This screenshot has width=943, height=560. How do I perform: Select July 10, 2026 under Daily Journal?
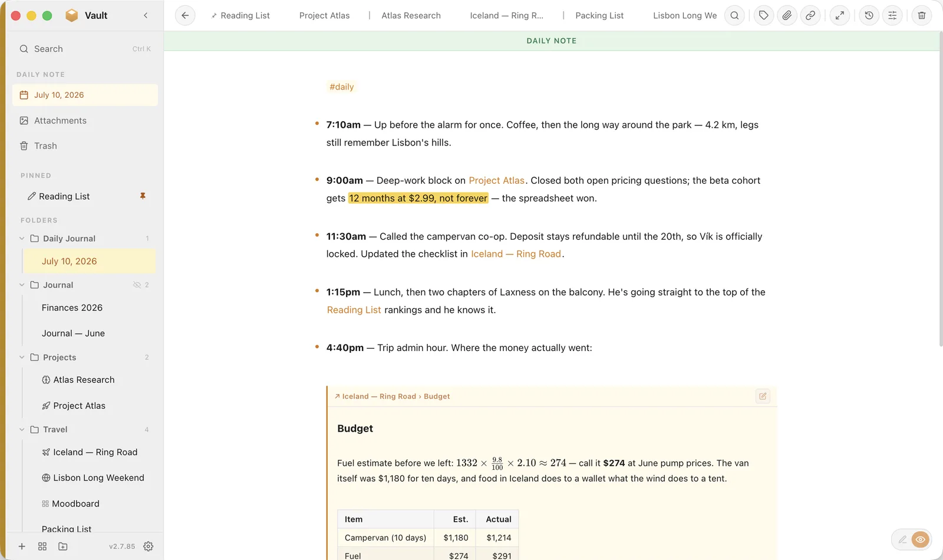90,261
